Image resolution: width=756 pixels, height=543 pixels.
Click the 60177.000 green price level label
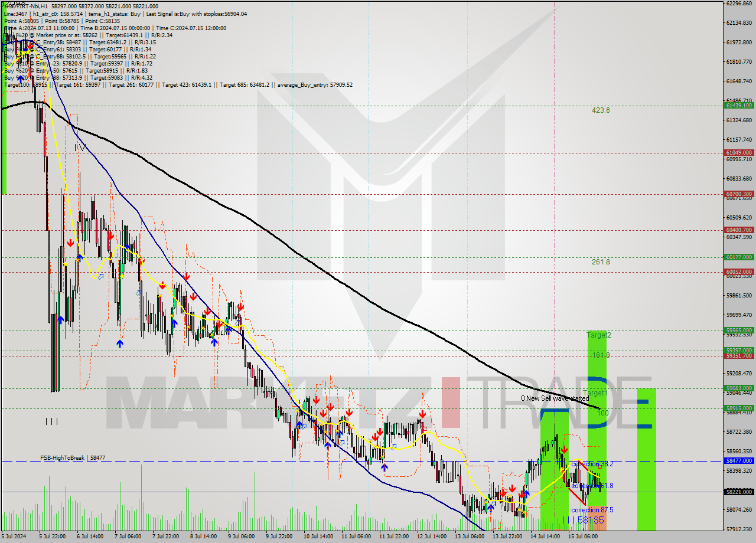[x=738, y=257]
